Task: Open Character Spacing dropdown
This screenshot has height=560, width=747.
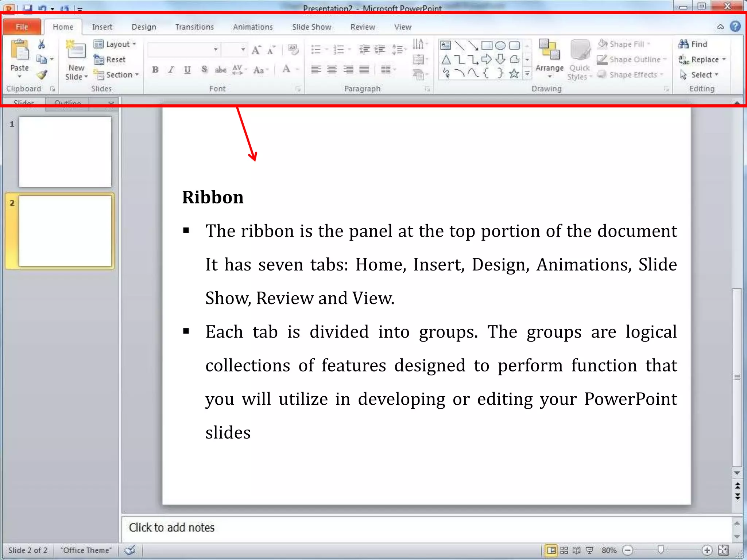Action: click(x=239, y=70)
